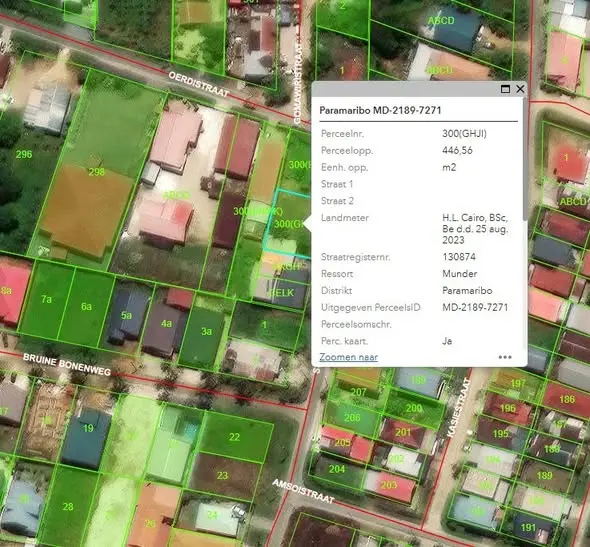The image size is (590, 547).
Task: Click parcel 23 on the map
Action: pos(222,476)
